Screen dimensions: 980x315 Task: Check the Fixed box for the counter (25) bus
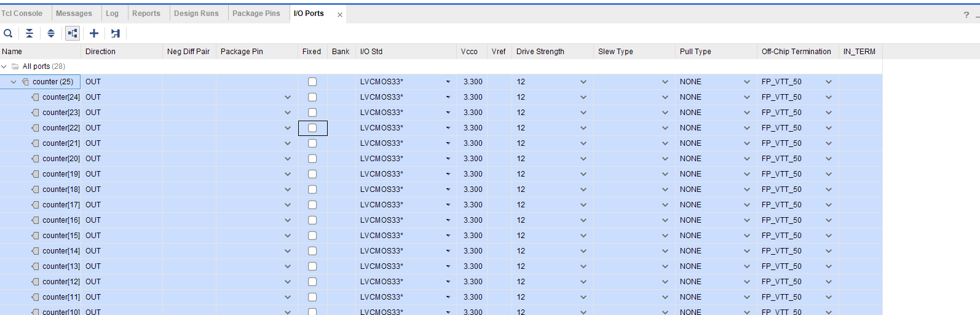[312, 82]
